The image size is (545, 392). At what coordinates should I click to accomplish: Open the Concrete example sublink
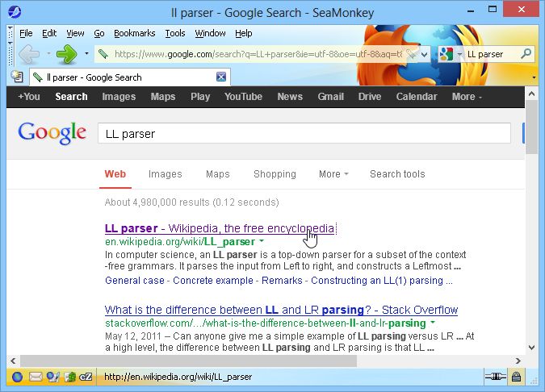pos(213,281)
